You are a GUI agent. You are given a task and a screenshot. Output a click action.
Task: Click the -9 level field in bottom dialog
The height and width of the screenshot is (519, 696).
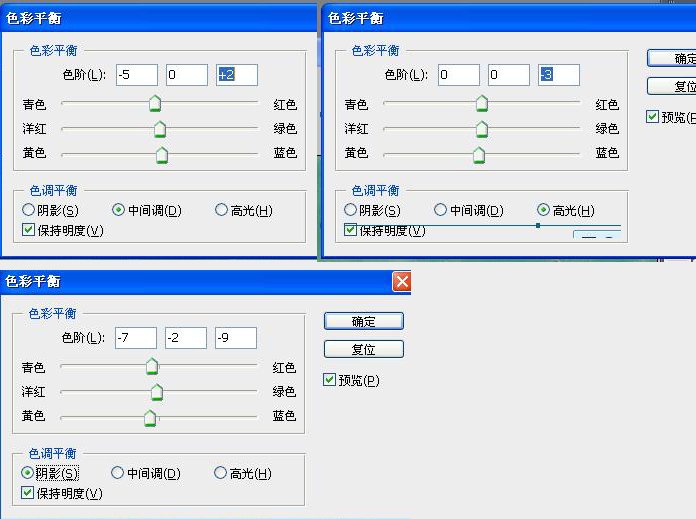[236, 338]
